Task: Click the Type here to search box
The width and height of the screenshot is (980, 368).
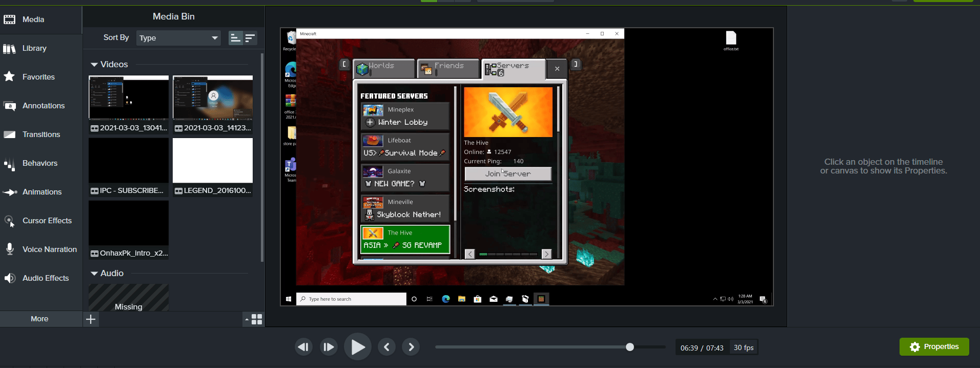Action: coord(351,299)
